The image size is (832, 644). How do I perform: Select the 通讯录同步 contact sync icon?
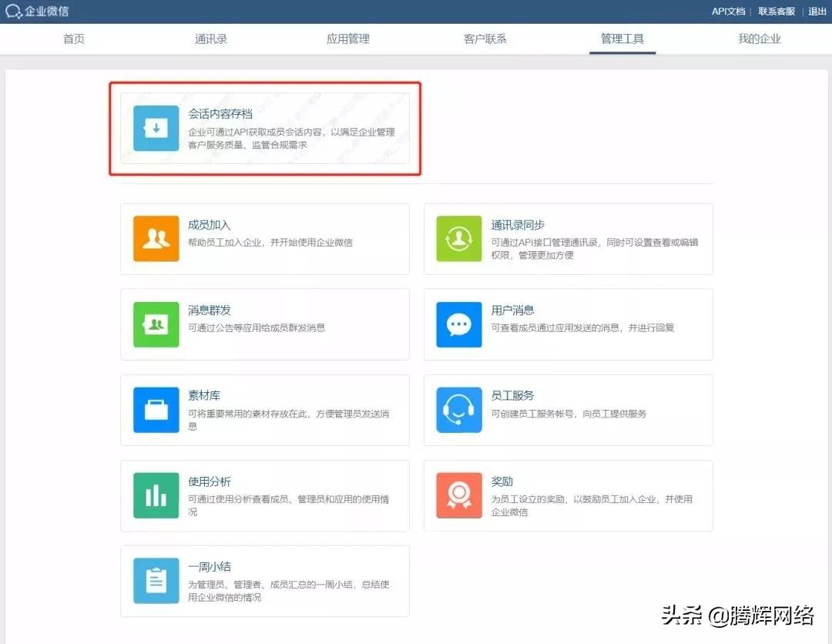point(458,239)
